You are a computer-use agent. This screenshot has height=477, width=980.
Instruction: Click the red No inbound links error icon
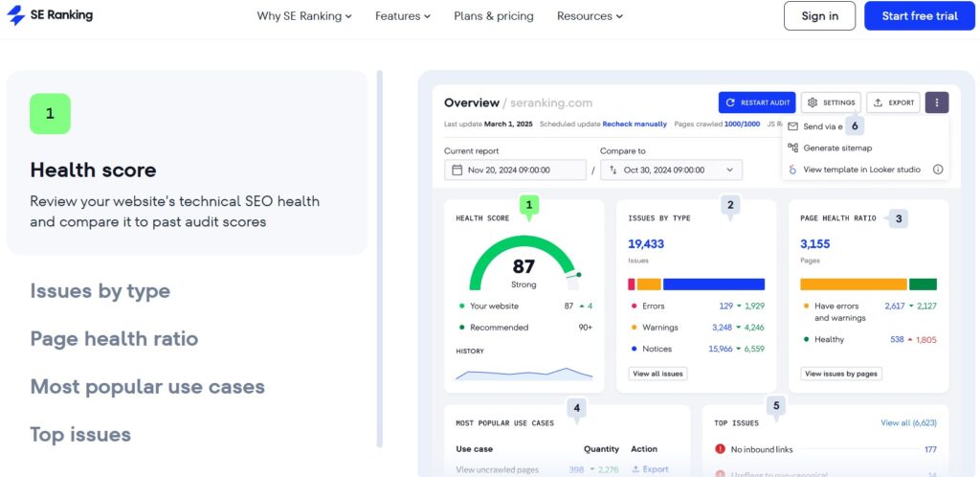click(x=720, y=448)
